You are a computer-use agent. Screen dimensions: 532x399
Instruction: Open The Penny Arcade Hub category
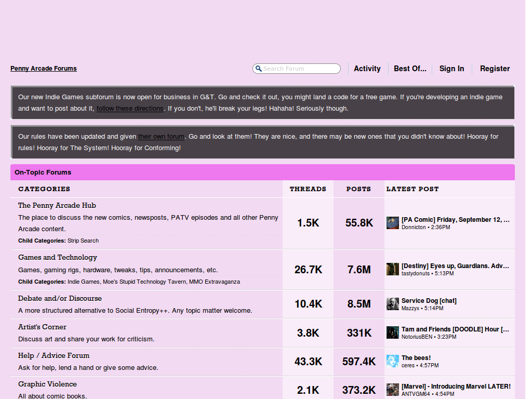[57, 206]
